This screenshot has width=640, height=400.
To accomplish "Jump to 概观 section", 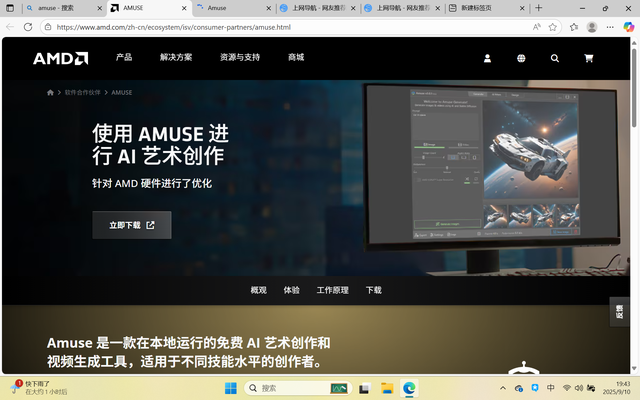I will coord(258,290).
